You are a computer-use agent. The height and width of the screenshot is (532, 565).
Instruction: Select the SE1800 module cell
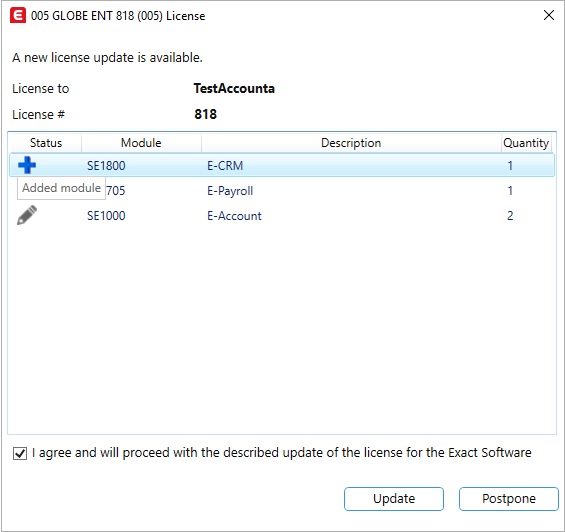click(106, 165)
